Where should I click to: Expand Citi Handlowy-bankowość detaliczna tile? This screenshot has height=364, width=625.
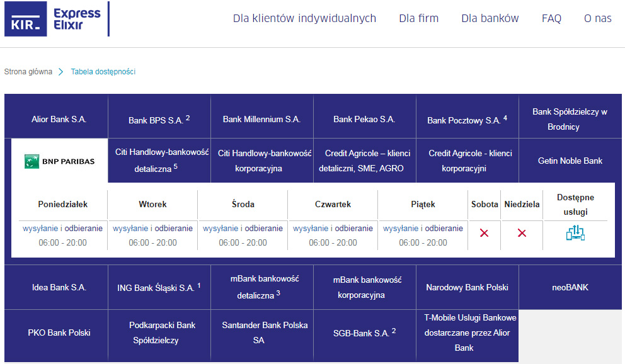[159, 161]
